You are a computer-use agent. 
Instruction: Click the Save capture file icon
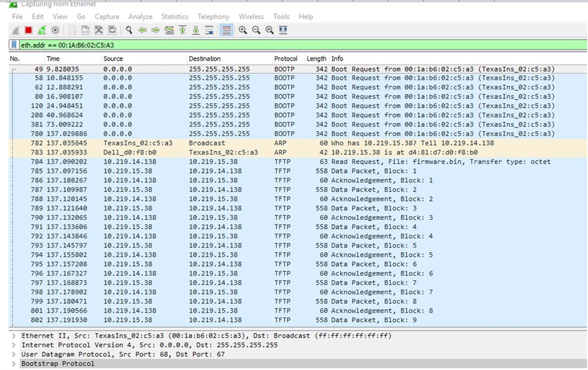[x=86, y=30]
